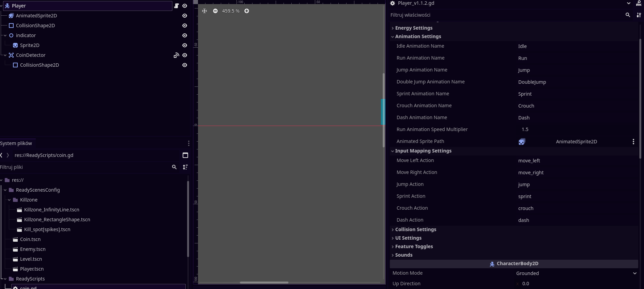This screenshot has width=644, height=289.
Task: Toggle Sprite2D visibility eye
Action: coord(185,45)
